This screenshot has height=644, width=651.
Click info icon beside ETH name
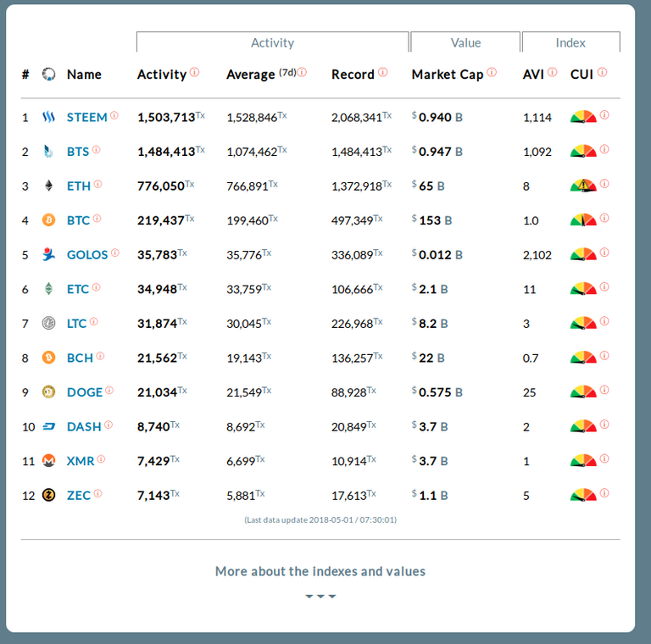coord(98,184)
